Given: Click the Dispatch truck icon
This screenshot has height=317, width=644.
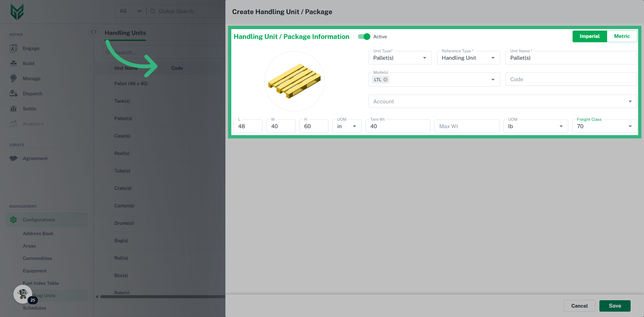Looking at the screenshot, I should pos(13,94).
